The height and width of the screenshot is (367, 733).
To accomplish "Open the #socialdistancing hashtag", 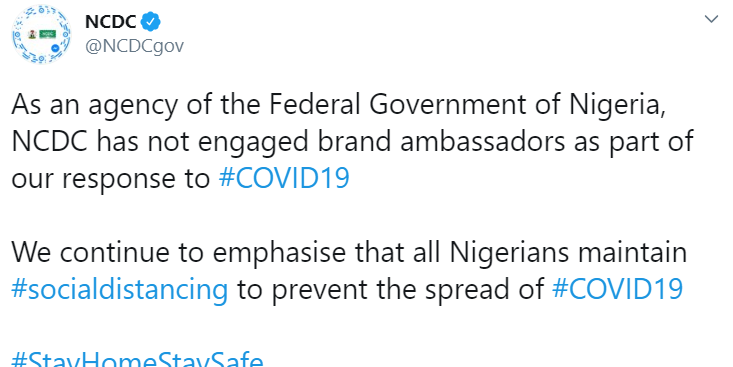I will click(x=120, y=289).
